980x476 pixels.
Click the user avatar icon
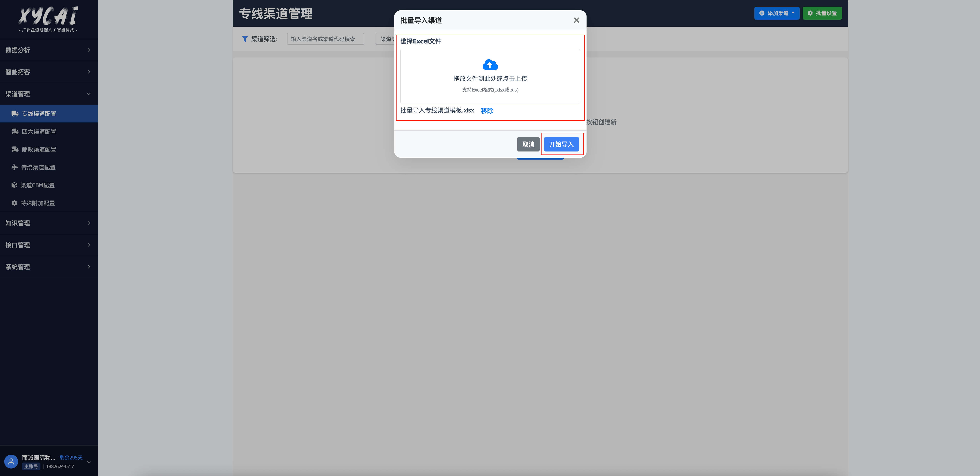click(11, 462)
